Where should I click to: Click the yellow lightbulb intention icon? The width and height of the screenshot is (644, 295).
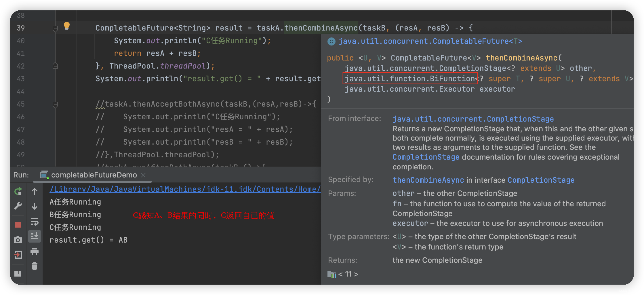[x=66, y=26]
